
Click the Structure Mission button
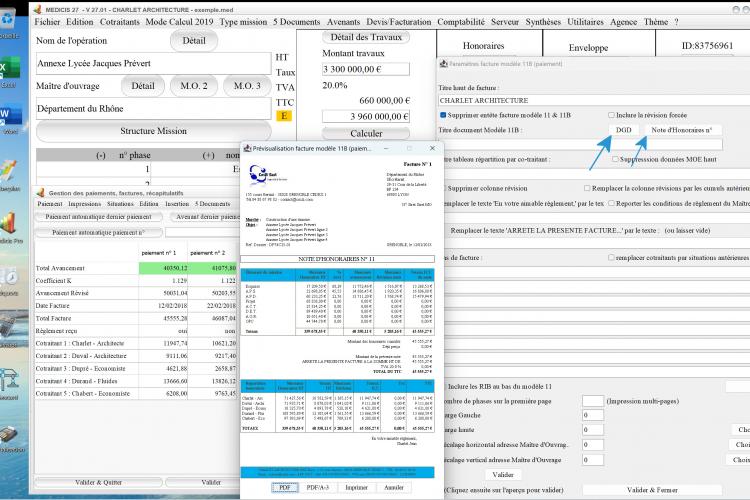click(x=154, y=131)
